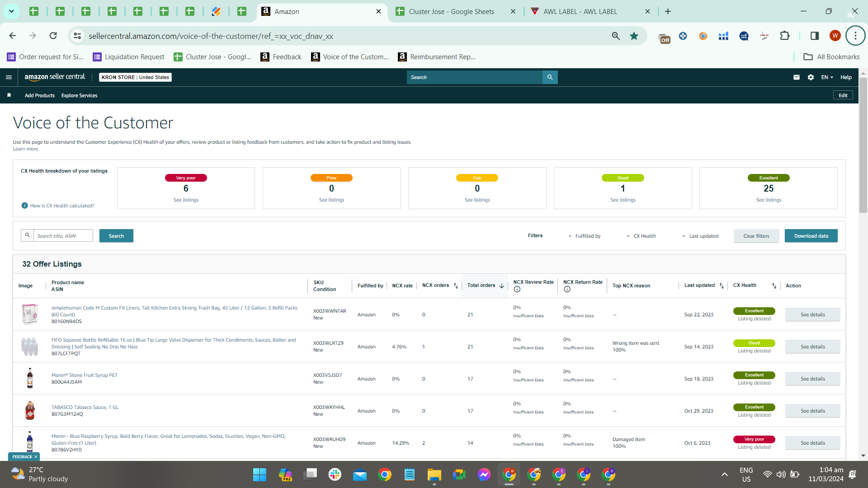The width and height of the screenshot is (868, 488).
Task: Open Seller Central settings gear
Action: [811, 77]
